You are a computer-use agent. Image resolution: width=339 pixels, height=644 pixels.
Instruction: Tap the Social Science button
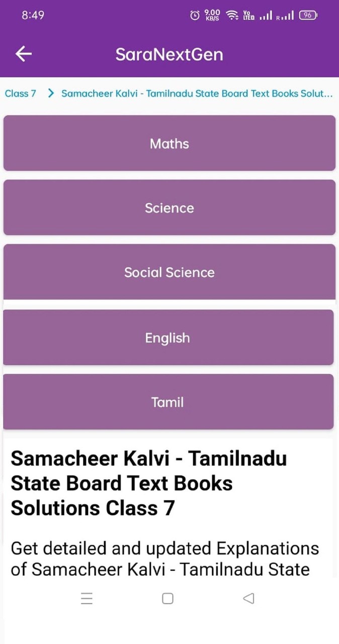pyautogui.click(x=169, y=272)
